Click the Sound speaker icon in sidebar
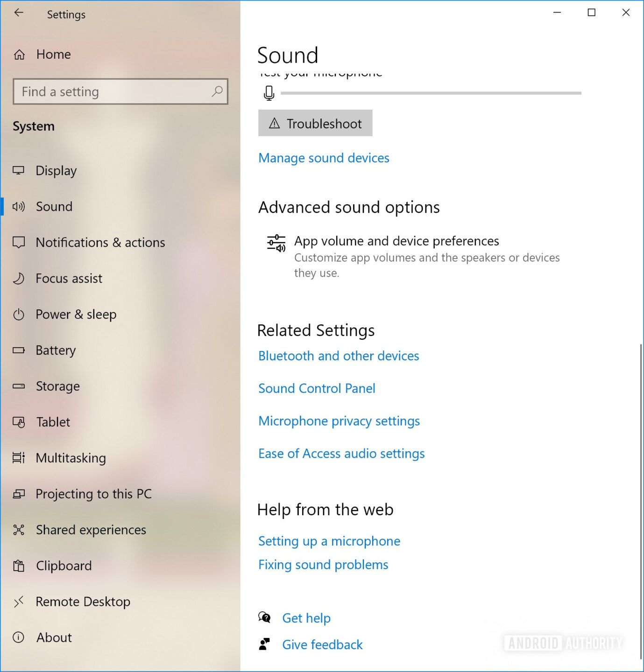644x672 pixels. (x=19, y=206)
